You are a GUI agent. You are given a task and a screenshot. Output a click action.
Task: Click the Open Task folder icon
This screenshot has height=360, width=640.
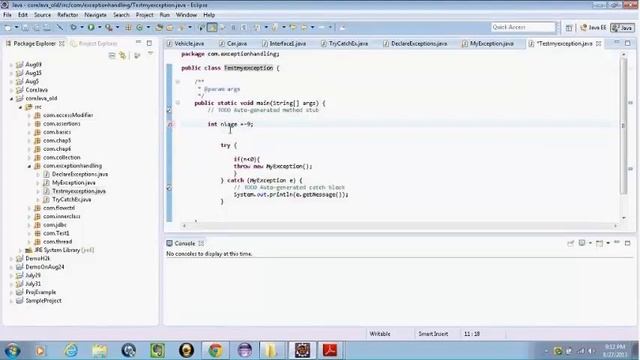(x=170, y=27)
